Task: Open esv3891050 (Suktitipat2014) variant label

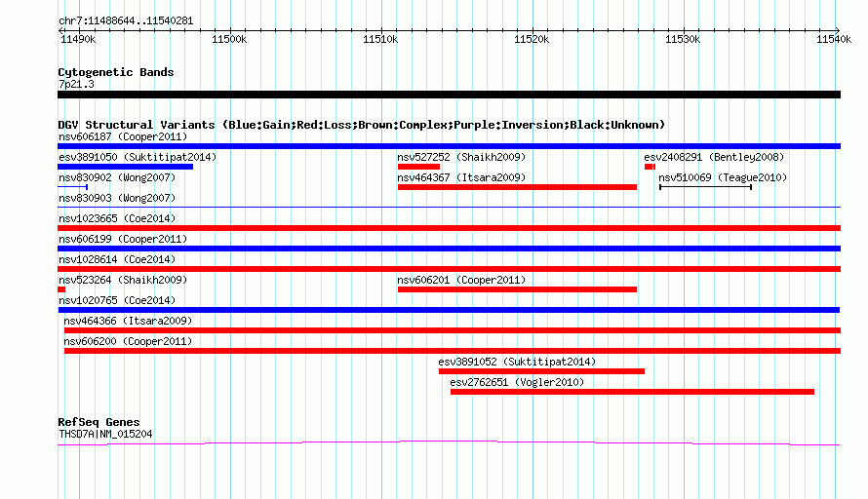Action: (138, 157)
